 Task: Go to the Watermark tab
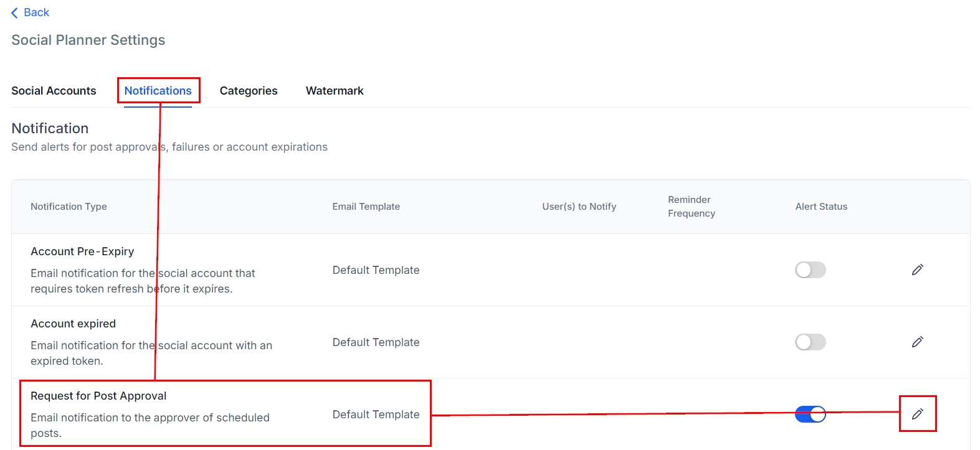[335, 91]
